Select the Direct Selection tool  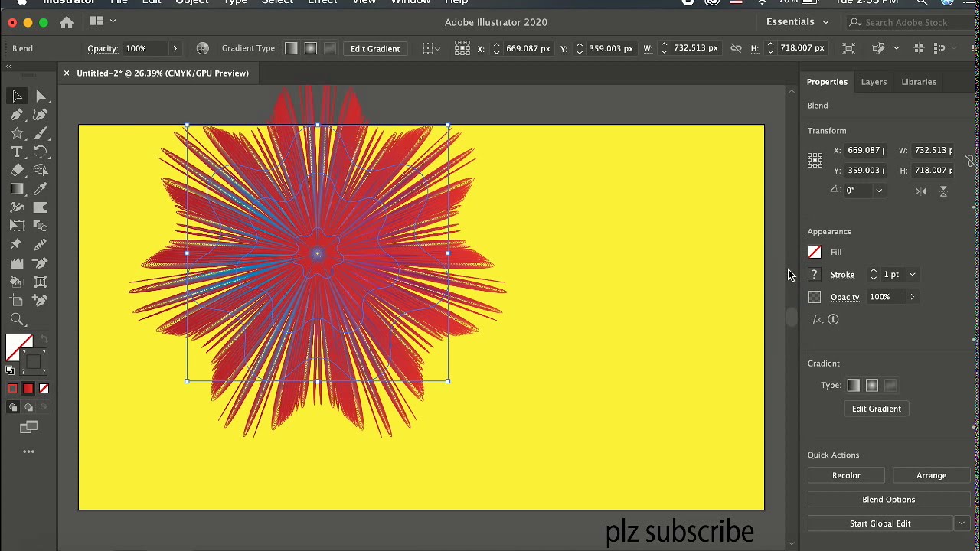pos(41,96)
